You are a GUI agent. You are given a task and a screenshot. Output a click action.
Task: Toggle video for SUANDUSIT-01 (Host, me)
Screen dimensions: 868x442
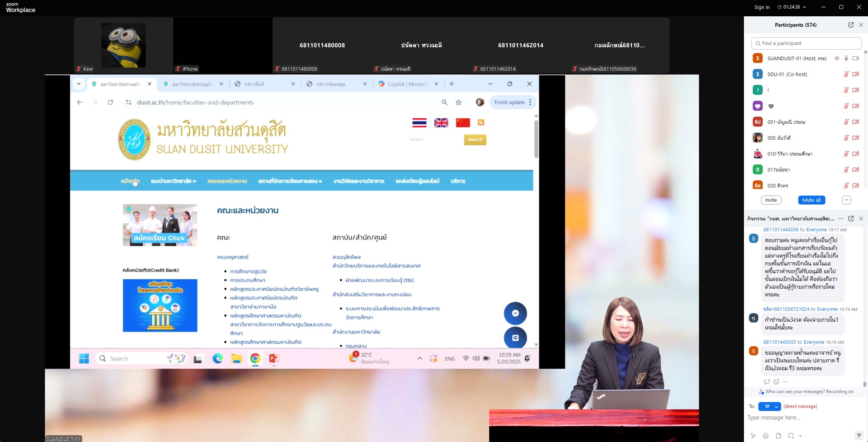(856, 58)
